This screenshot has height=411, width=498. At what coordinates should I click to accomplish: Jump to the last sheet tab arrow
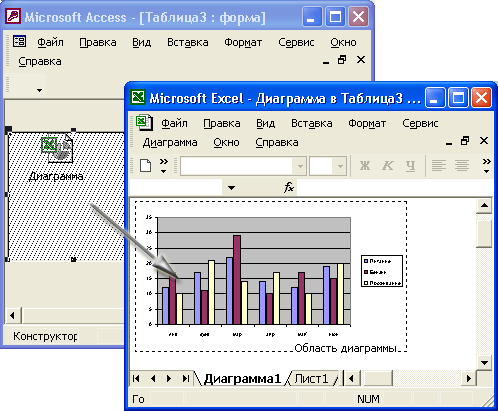coord(186,379)
